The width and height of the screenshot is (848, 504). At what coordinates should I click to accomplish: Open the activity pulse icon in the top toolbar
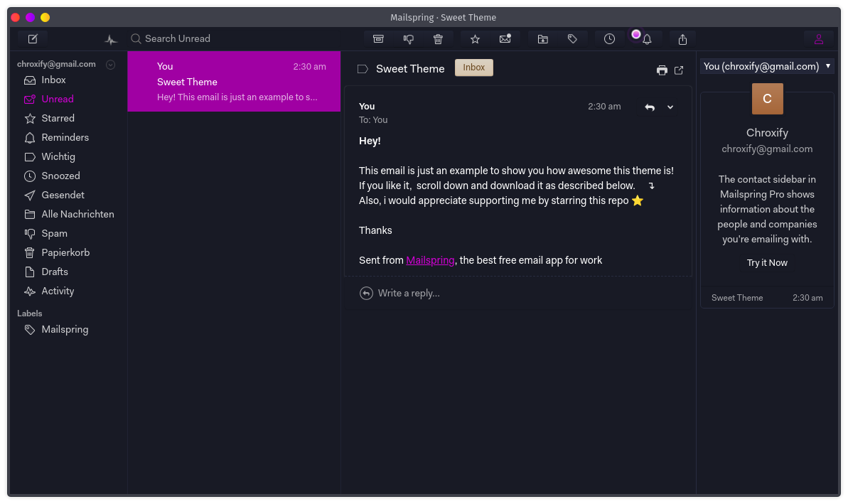(111, 40)
